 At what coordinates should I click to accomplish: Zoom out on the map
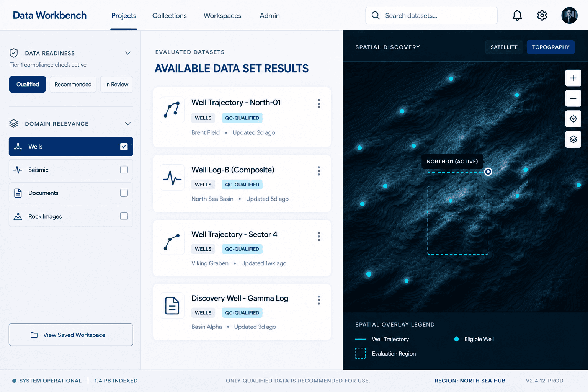pyautogui.click(x=573, y=98)
